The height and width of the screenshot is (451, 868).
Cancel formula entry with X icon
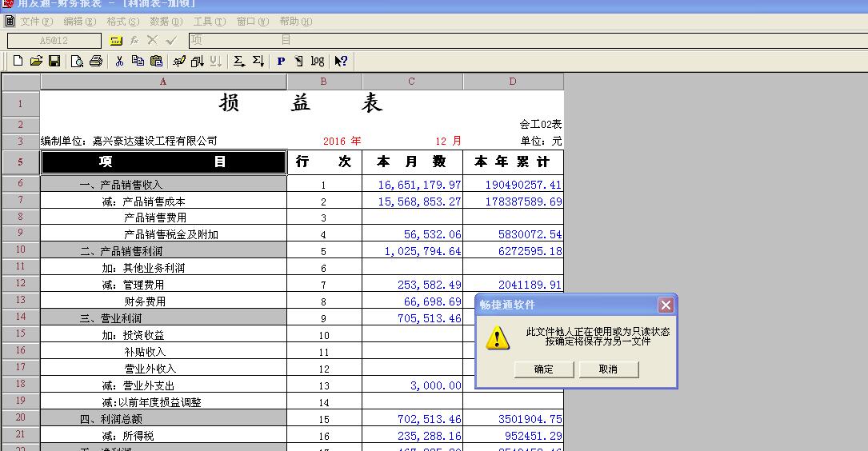click(x=152, y=41)
